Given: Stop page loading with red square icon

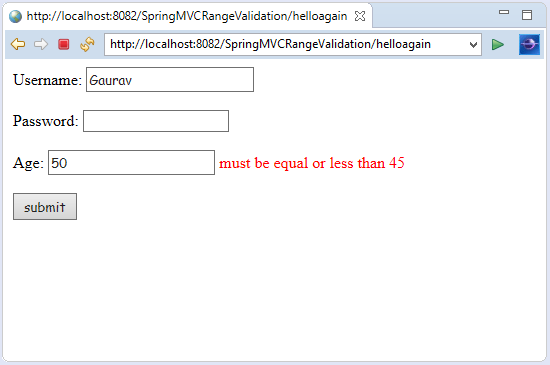Looking at the screenshot, I should coord(64,45).
